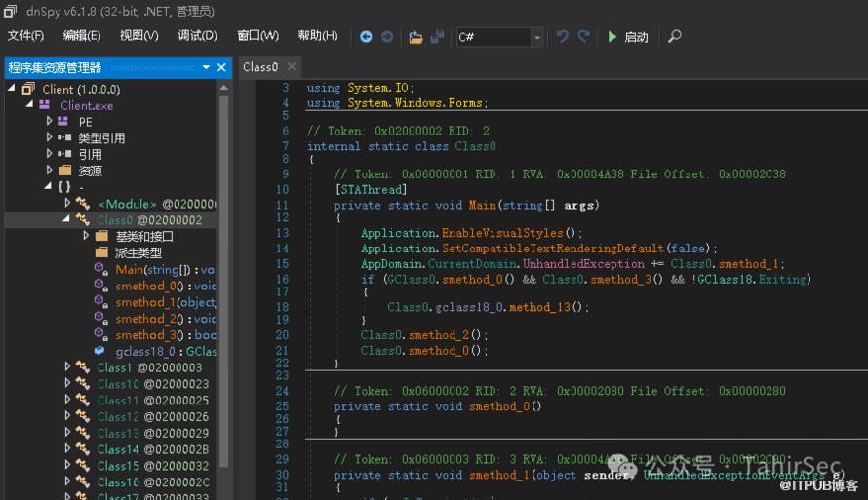Open the search magnifier icon

pos(674,37)
